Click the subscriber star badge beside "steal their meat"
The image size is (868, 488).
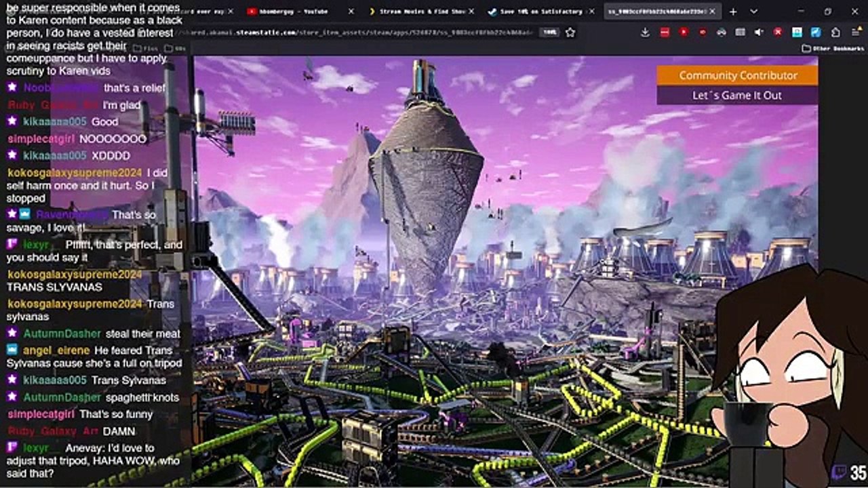[12, 333]
